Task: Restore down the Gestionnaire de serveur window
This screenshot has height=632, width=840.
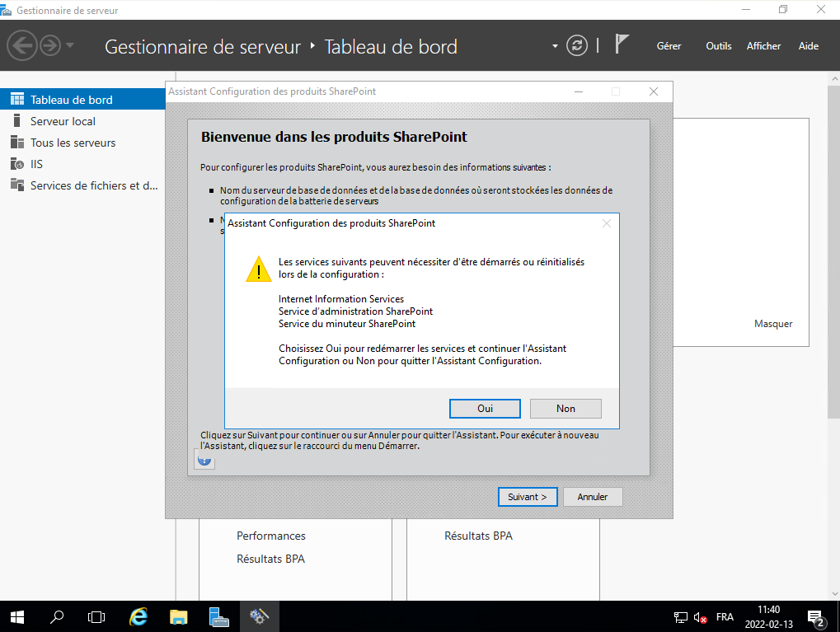Action: (783, 10)
